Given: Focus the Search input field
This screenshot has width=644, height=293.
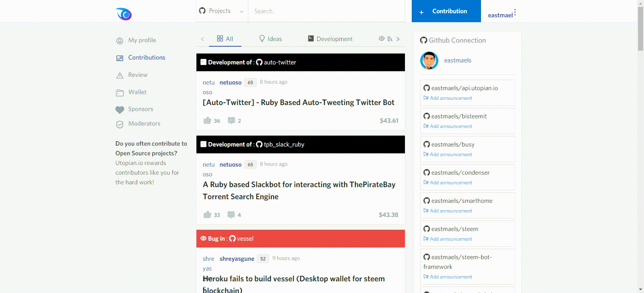Looking at the screenshot, I should pyautogui.click(x=326, y=11).
